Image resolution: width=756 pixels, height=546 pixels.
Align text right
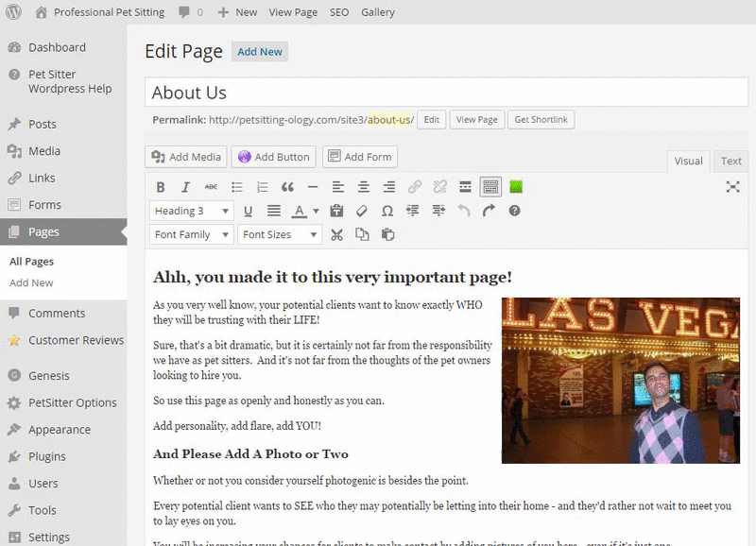tap(389, 187)
